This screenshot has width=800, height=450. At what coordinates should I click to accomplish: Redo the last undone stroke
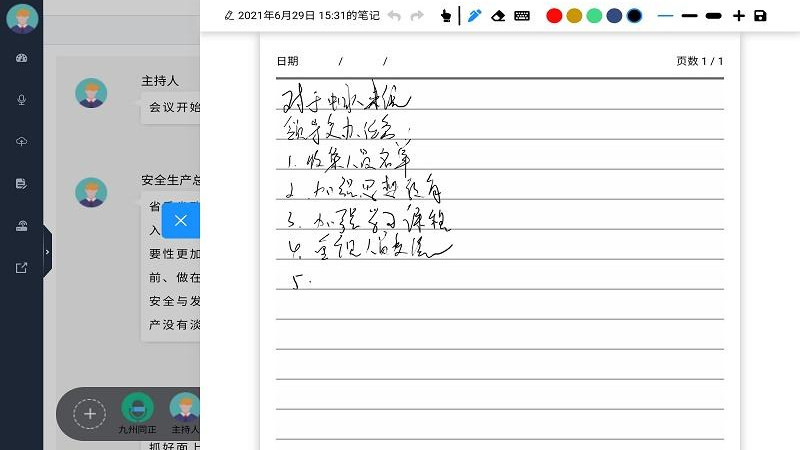pyautogui.click(x=417, y=16)
